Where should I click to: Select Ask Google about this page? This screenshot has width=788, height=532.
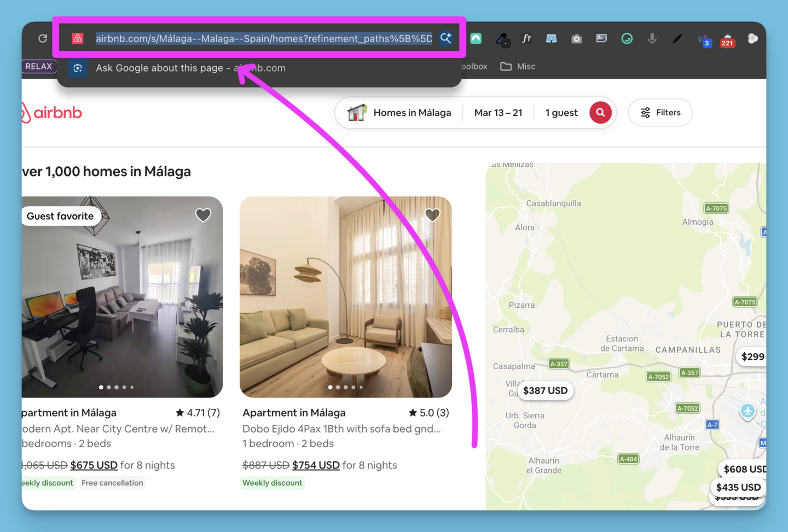point(190,68)
